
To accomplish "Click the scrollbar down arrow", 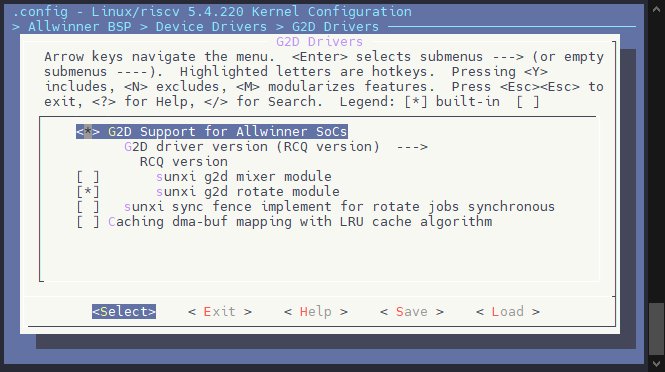I will [x=656, y=364].
